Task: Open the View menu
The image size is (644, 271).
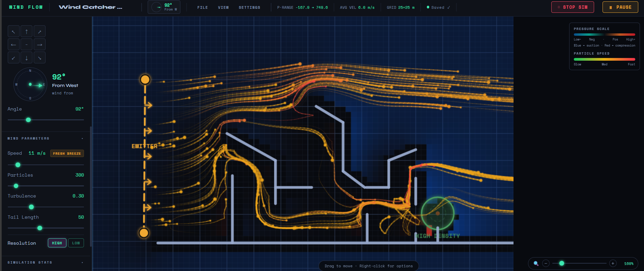Action: point(223,7)
